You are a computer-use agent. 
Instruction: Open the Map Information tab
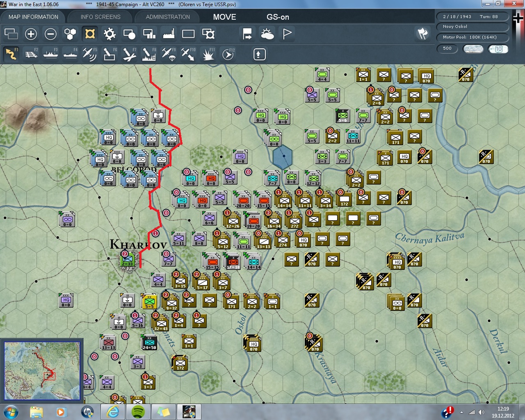(x=33, y=17)
